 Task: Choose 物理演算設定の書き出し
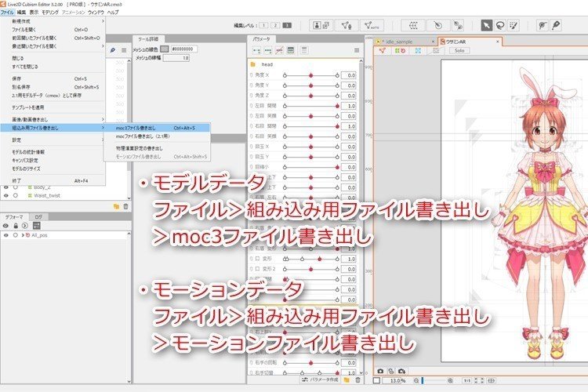click(157, 148)
